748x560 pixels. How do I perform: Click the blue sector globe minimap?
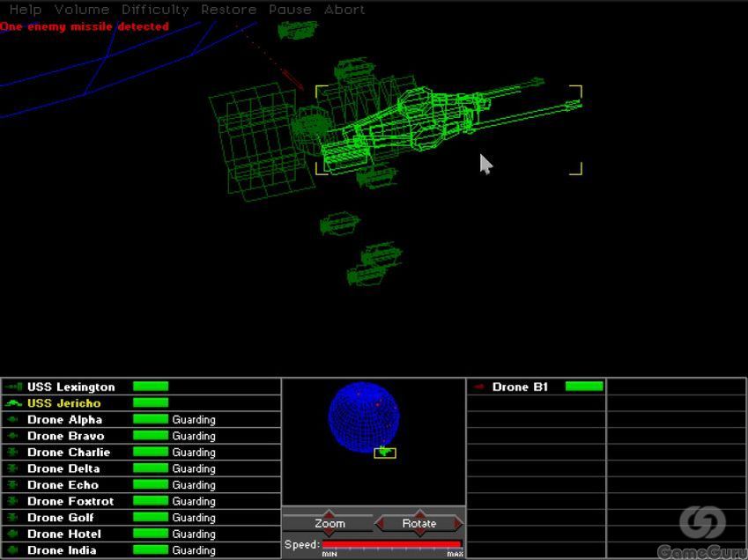tap(364, 417)
